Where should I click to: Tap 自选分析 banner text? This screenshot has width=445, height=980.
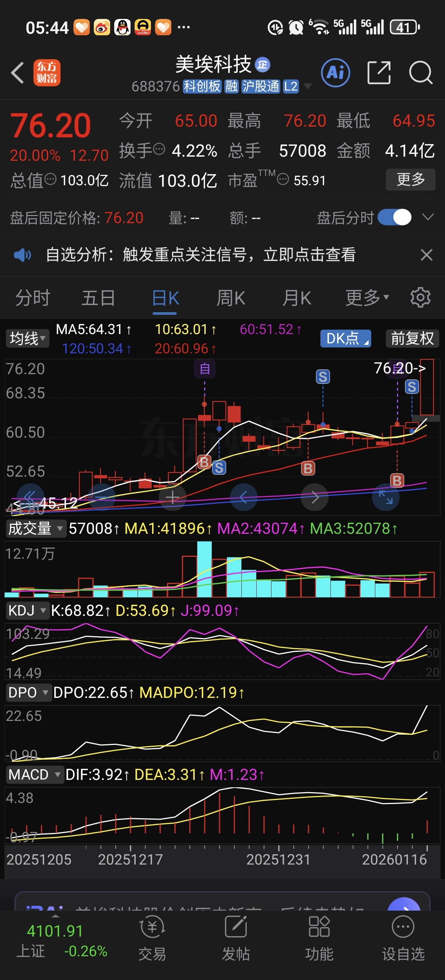pos(201,255)
